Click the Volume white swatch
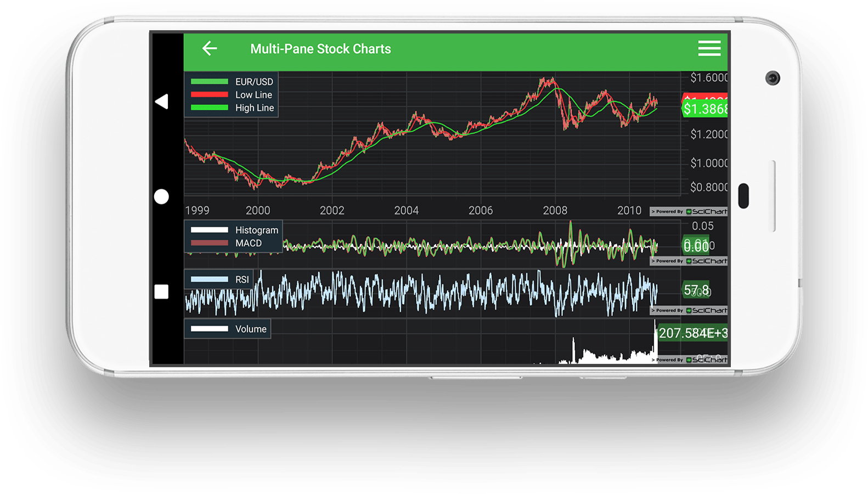Image resolution: width=868 pixels, height=494 pixels. [210, 328]
